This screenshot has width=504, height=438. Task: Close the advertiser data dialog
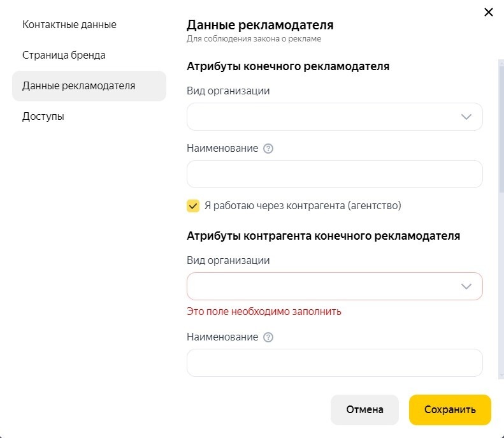pos(488,12)
